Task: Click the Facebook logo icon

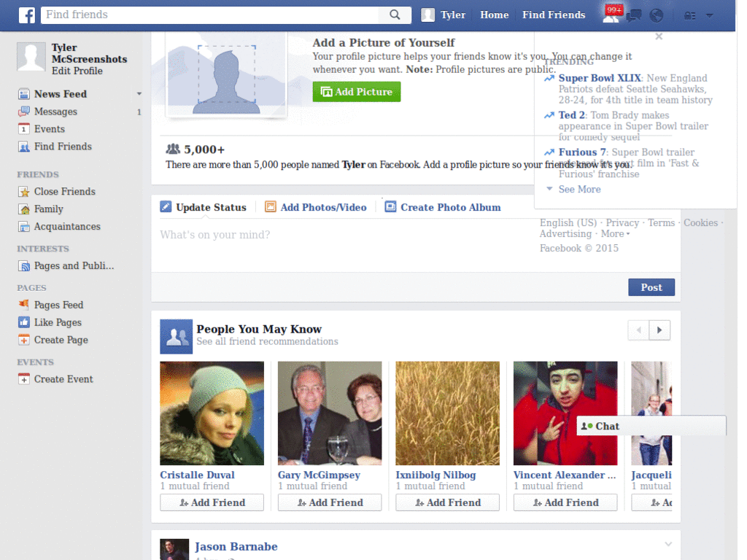Action: [x=27, y=15]
